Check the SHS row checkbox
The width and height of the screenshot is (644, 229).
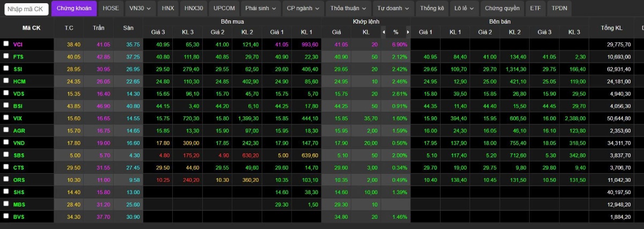(x=6, y=191)
